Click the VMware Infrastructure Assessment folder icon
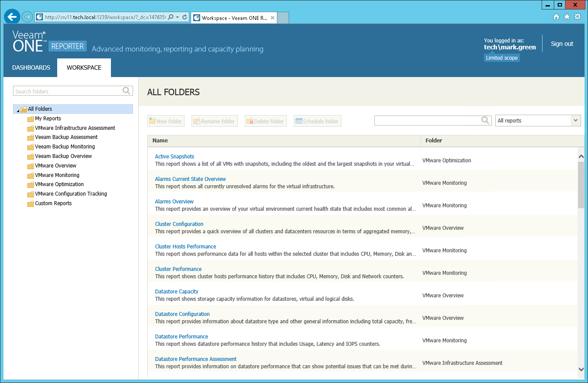Viewport: 588px width, 383px height. (30, 129)
